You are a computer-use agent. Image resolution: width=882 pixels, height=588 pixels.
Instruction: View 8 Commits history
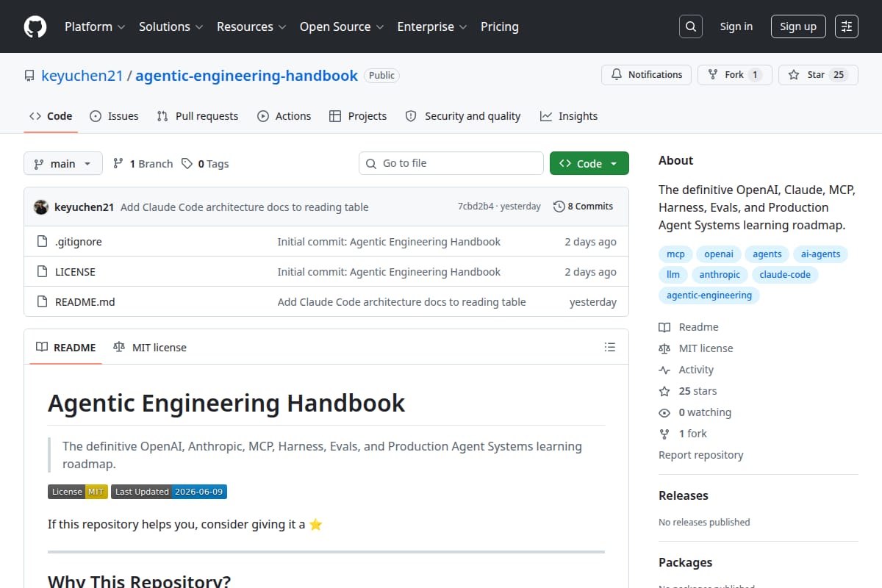tap(583, 207)
